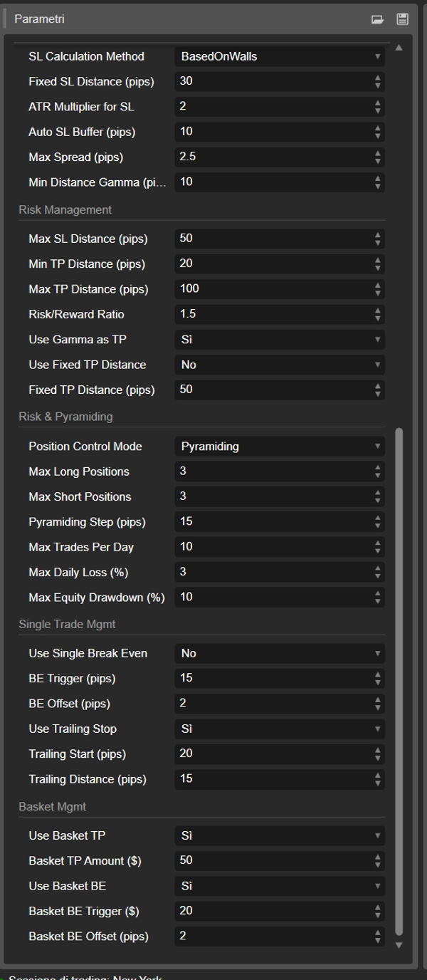The width and height of the screenshot is (427, 980).
Task: Decrease the Trailing Distance pips value
Action: [x=378, y=783]
